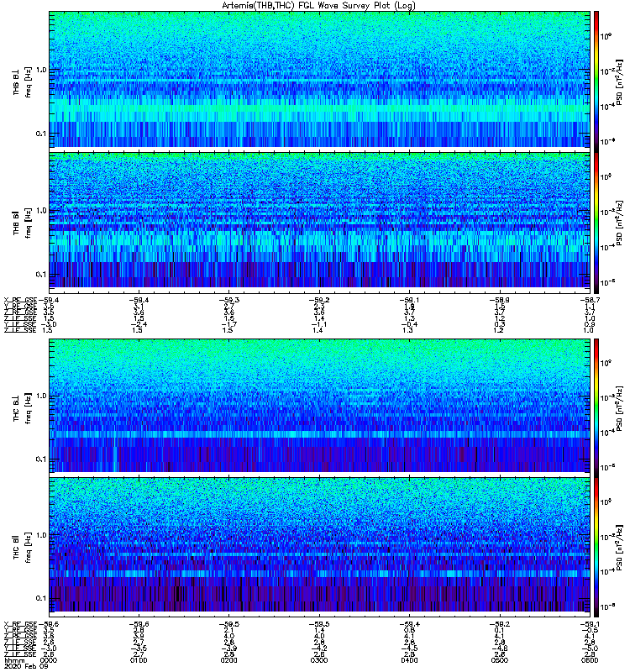Click the 'hhmm' time axis label
The image size is (630, 672).
coord(13,660)
